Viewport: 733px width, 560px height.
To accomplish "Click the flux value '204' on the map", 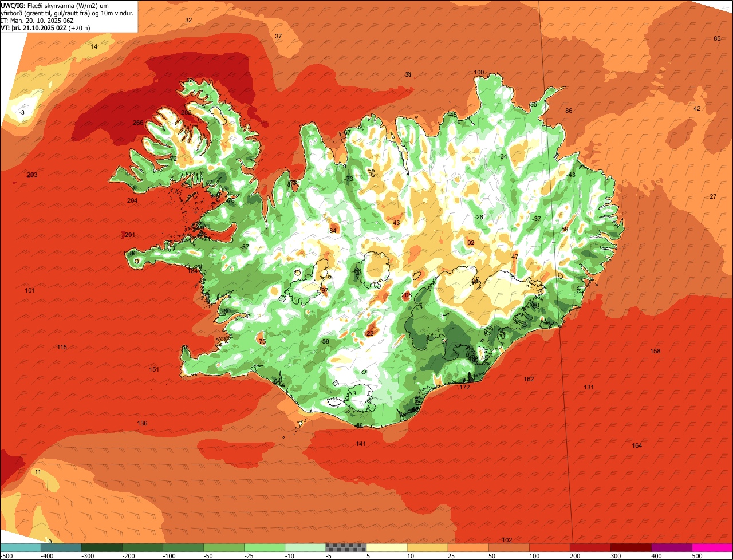I will pos(132,200).
